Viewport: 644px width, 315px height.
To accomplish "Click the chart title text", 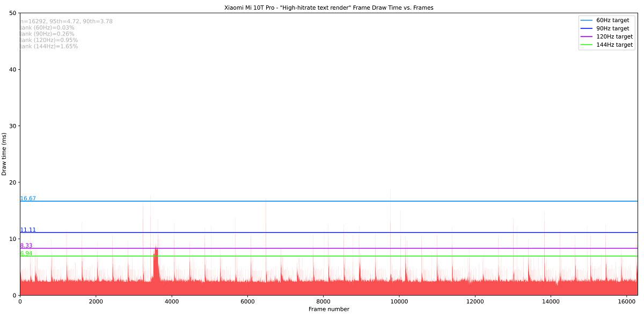I will pos(329,8).
